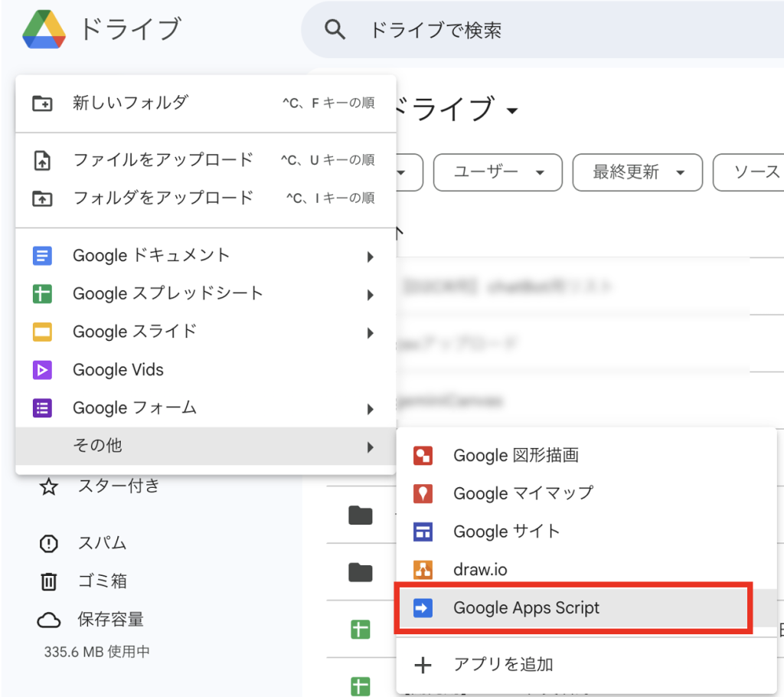Select ファイルをアップロード menu entry

click(x=162, y=160)
